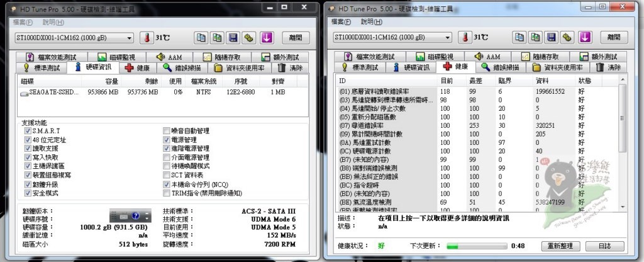Click purple down arrow icon in right window
The width and height of the screenshot is (644, 262).
coord(585,37)
